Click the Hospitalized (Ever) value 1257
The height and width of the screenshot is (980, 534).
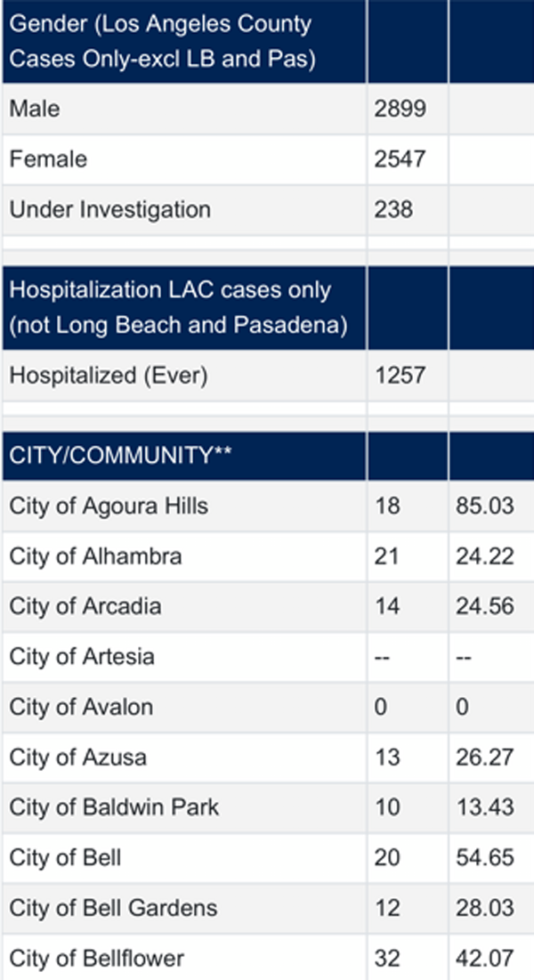coord(400,375)
